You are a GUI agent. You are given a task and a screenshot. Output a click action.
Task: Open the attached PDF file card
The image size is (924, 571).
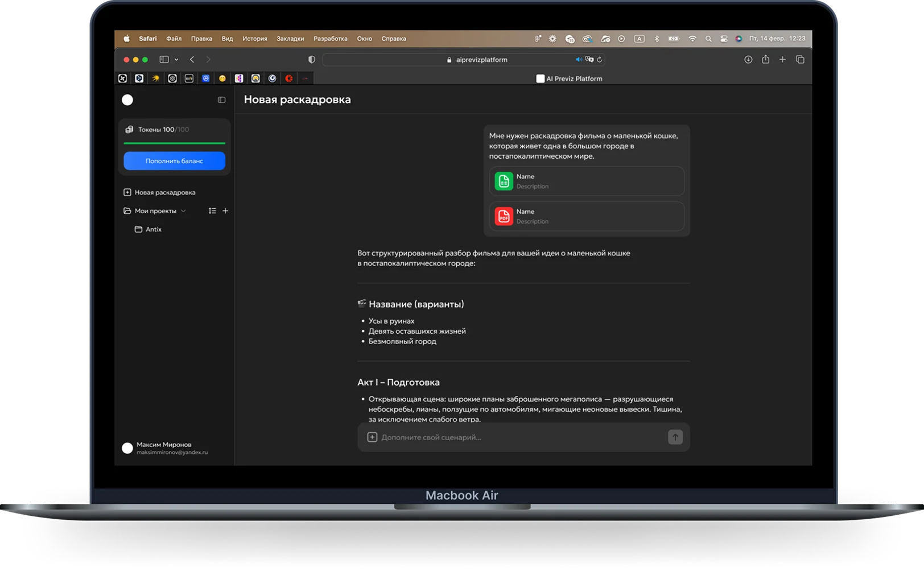coord(587,216)
